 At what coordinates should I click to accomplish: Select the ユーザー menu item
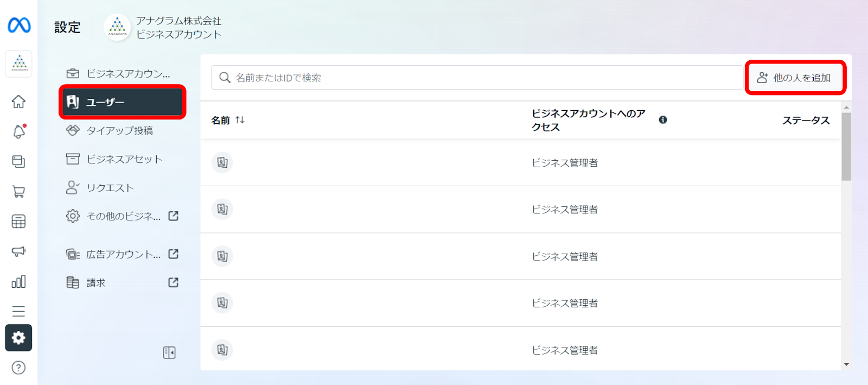point(123,102)
